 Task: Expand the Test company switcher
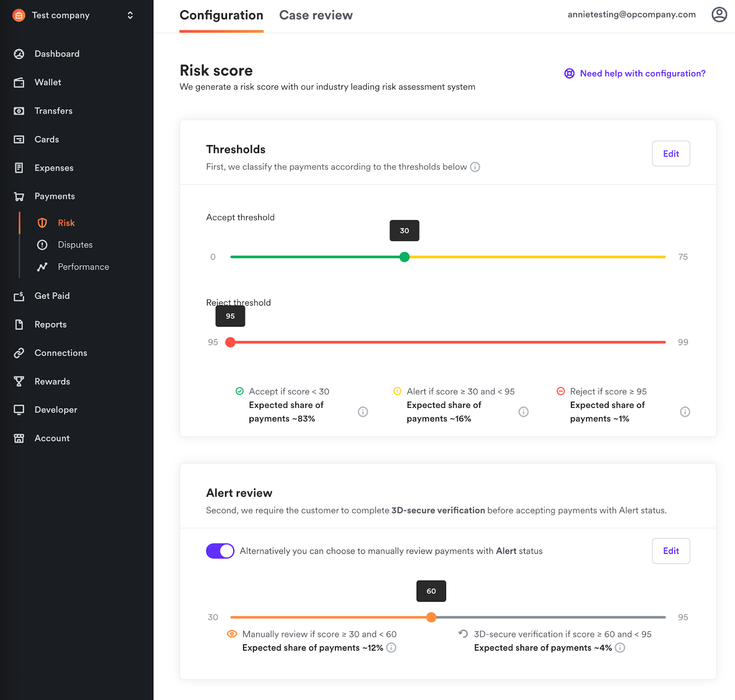[x=130, y=16]
